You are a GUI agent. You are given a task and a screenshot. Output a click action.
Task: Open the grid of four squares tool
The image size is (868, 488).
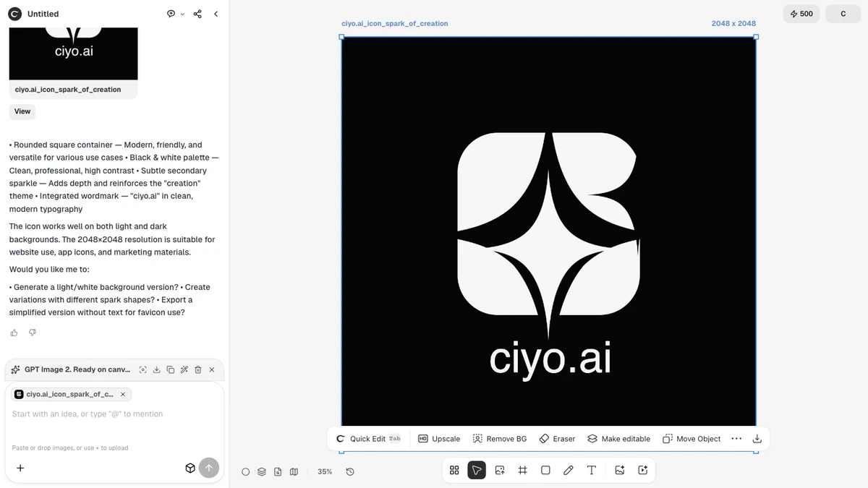(x=454, y=470)
